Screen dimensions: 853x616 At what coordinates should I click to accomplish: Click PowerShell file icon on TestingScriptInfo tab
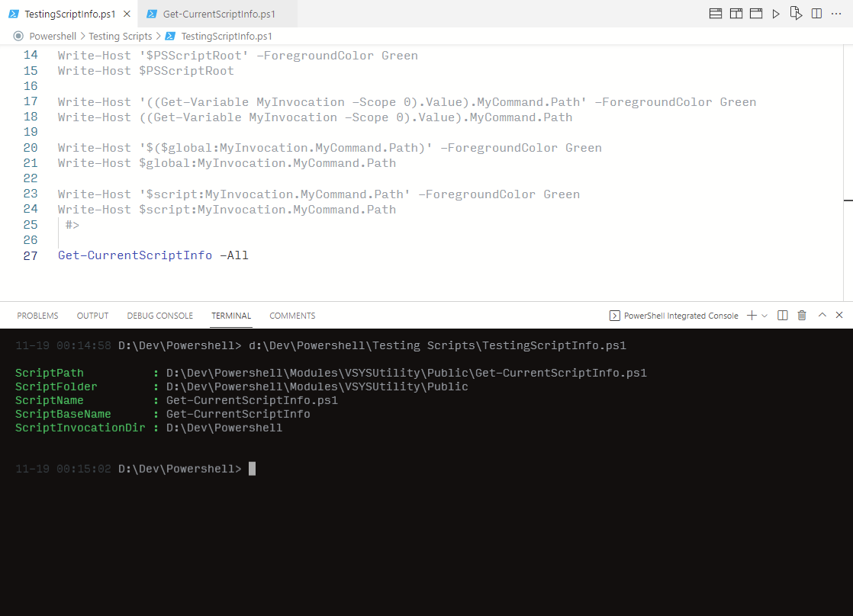coord(14,14)
